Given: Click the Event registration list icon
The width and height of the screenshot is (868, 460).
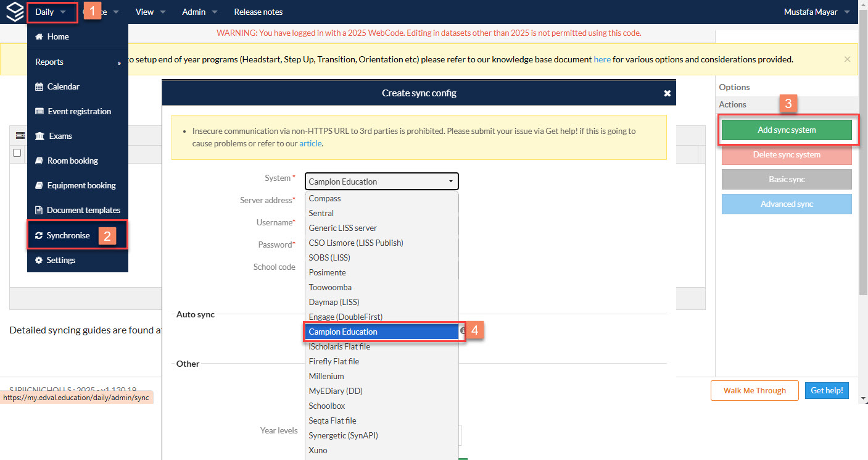Looking at the screenshot, I should click(39, 112).
